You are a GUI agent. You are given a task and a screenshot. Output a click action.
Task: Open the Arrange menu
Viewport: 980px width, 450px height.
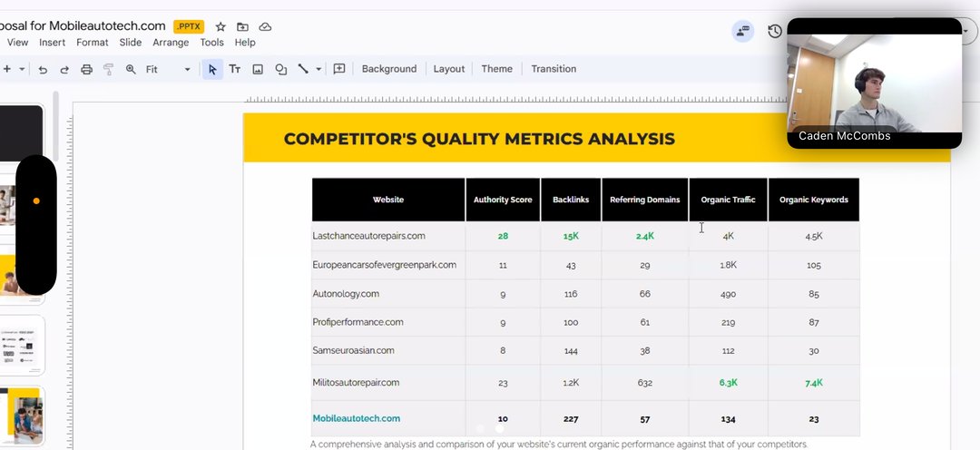pyautogui.click(x=171, y=43)
